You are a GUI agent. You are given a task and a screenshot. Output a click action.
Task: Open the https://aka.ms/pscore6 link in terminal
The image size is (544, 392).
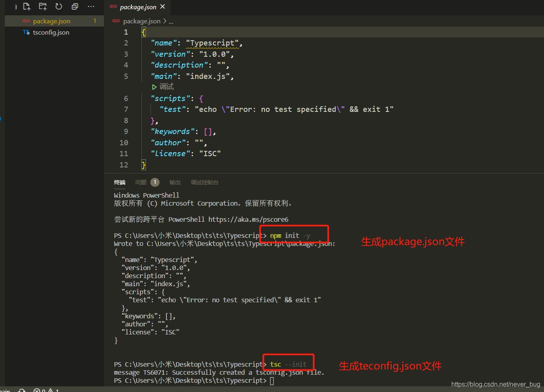248,219
